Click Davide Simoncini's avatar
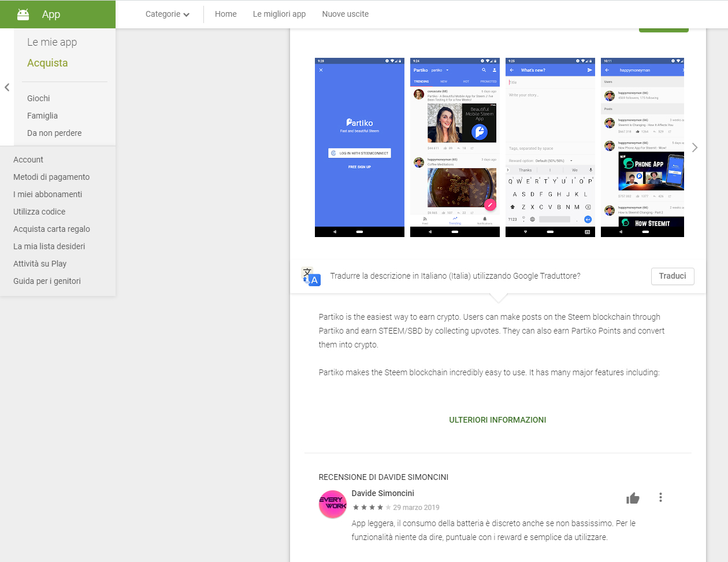728x562 pixels. click(x=333, y=504)
